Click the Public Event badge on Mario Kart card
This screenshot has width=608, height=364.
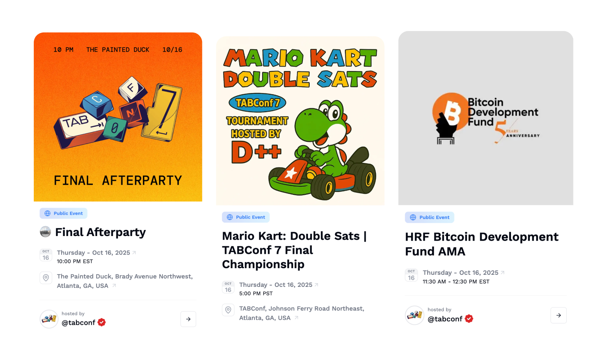[246, 217]
